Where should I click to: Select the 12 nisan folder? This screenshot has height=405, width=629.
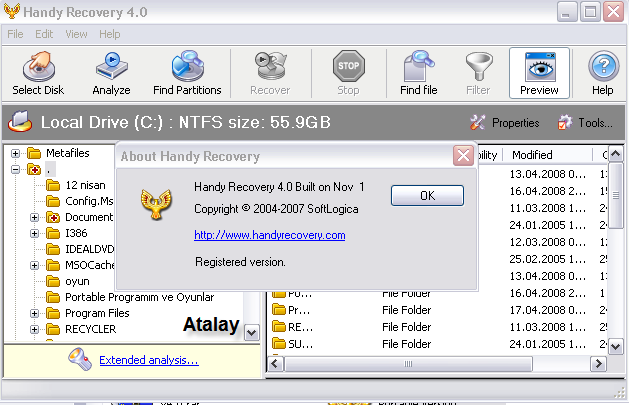85,185
